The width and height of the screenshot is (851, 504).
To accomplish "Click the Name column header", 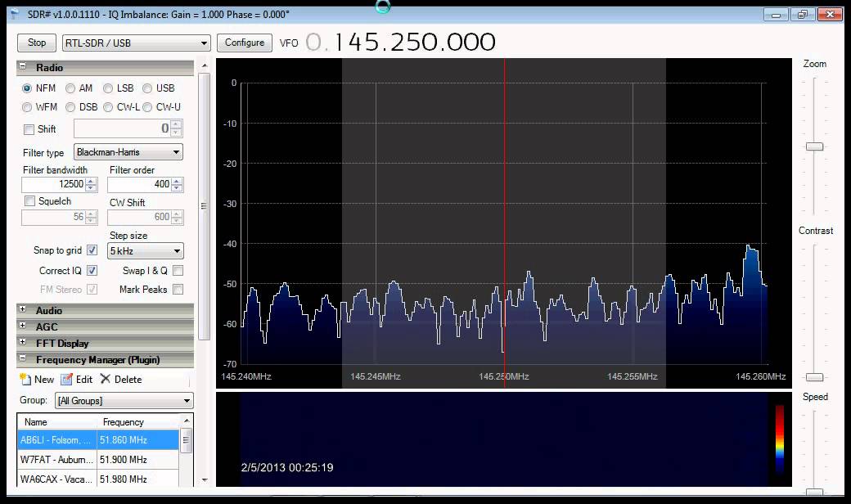I will pyautogui.click(x=57, y=421).
